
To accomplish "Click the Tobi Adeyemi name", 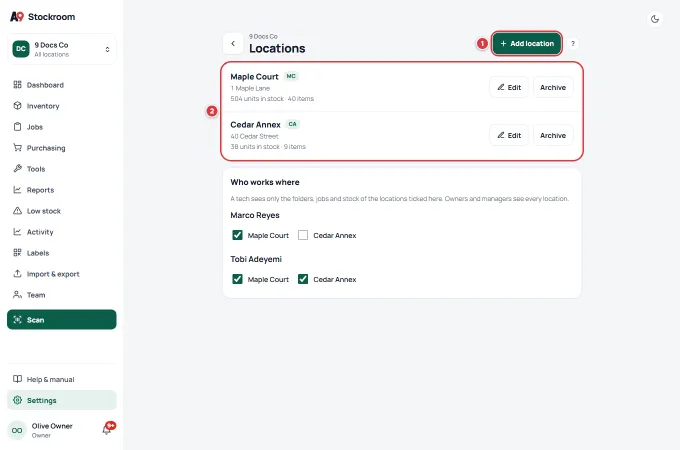I will click(x=256, y=259).
